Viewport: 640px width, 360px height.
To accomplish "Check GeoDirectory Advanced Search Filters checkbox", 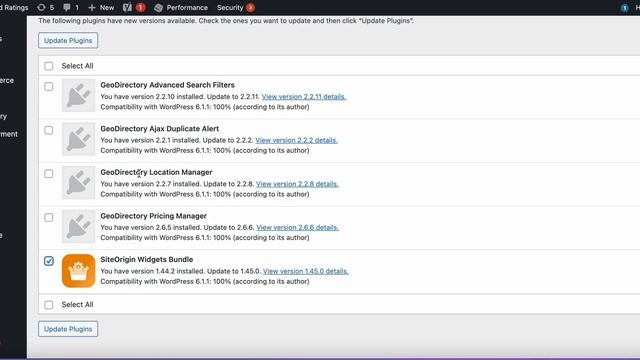I will pyautogui.click(x=49, y=87).
